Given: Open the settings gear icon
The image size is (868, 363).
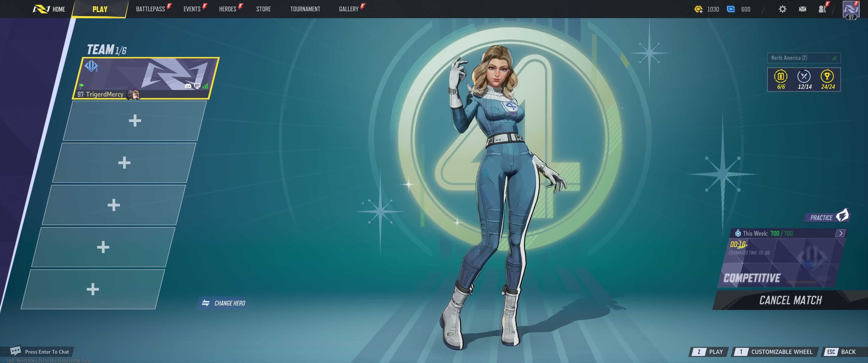Looking at the screenshot, I should click(782, 9).
